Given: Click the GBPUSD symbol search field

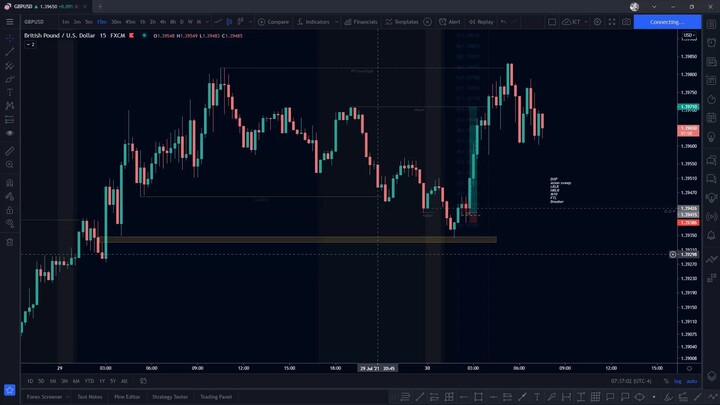Looking at the screenshot, I should (x=35, y=21).
